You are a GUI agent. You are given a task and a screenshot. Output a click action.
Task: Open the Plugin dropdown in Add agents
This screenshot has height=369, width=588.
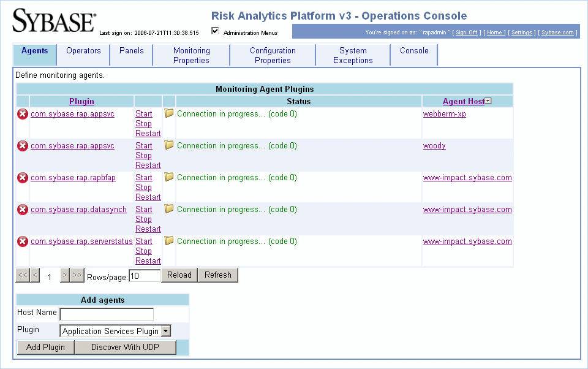click(x=166, y=331)
